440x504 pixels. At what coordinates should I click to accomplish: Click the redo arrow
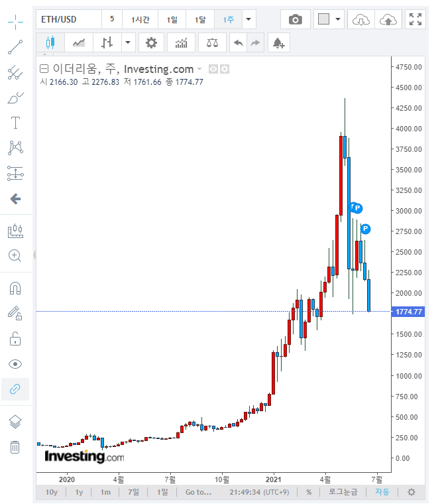point(255,42)
